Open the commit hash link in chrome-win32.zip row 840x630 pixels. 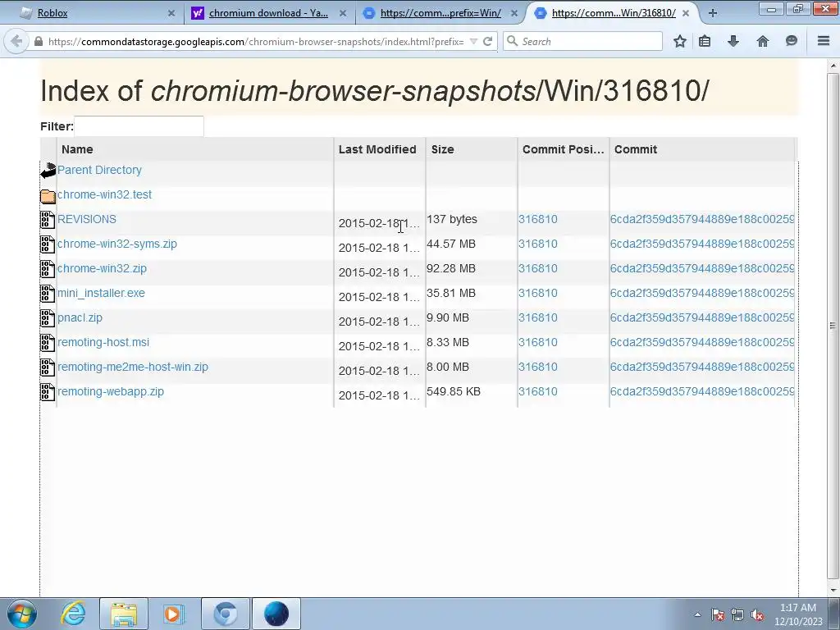tap(702, 268)
